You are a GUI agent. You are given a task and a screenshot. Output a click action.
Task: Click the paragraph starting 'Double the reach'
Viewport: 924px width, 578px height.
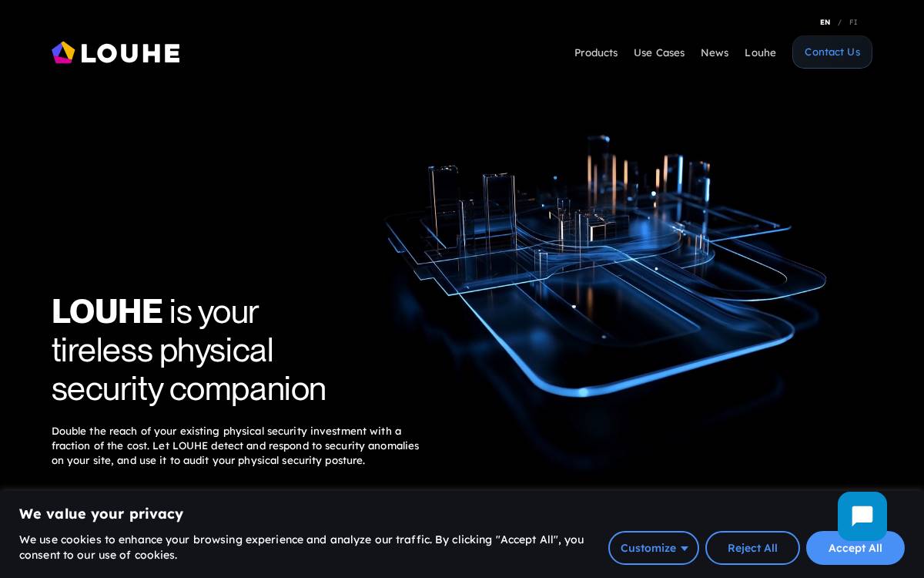[x=236, y=445]
